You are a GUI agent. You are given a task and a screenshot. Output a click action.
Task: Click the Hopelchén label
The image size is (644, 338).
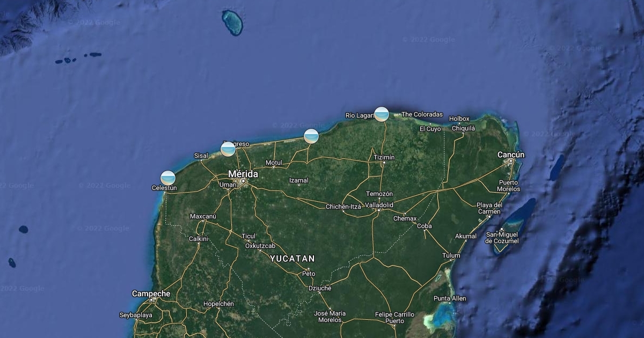coord(218,304)
